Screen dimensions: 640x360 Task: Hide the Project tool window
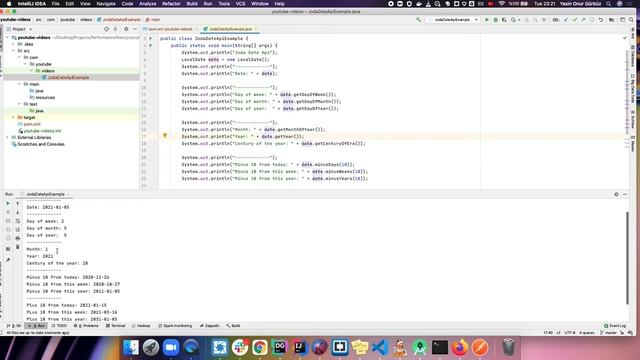135,29
